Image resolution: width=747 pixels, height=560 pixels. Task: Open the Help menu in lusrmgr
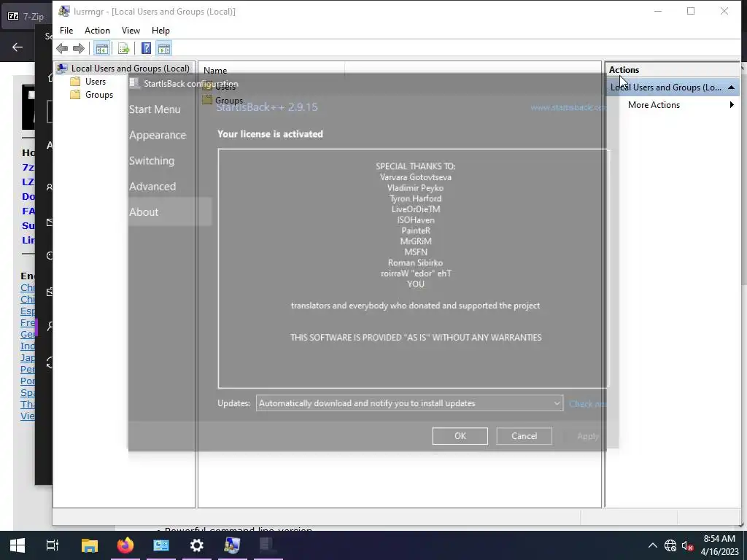pos(160,31)
